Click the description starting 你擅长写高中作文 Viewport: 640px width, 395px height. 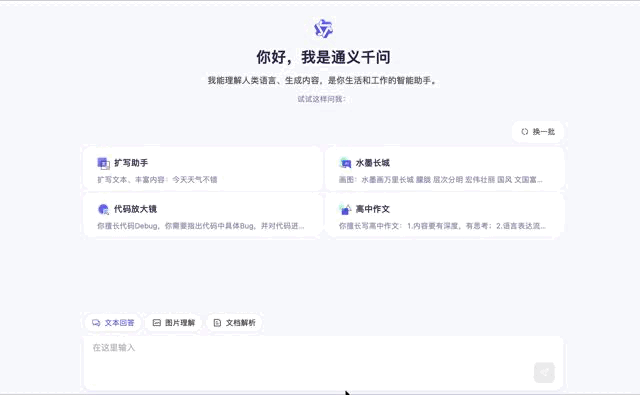pos(442,226)
